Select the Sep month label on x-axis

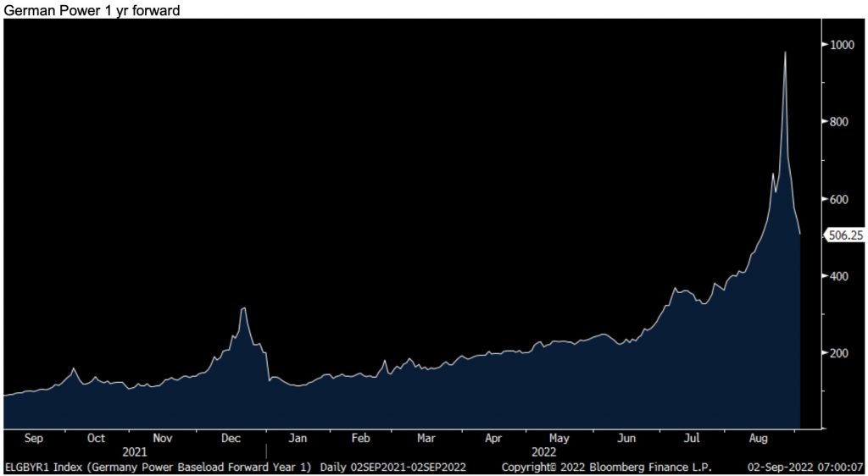click(34, 438)
